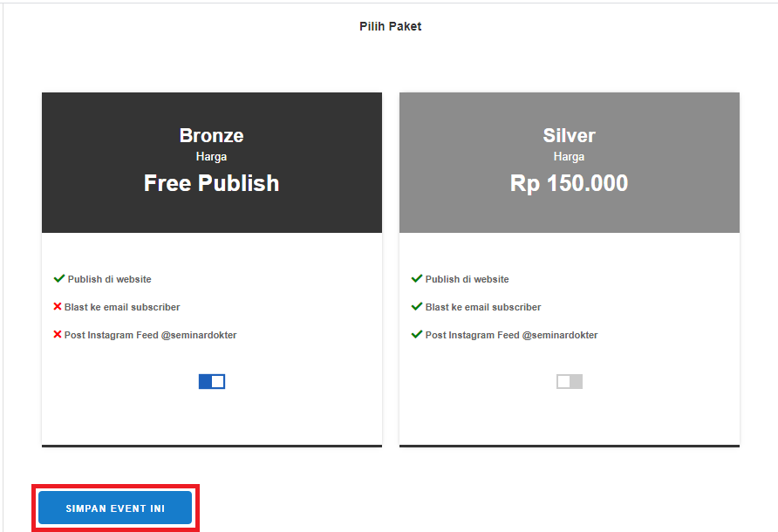
Task: Click Silver's Blast ke email subscriber text
Action: pos(483,307)
